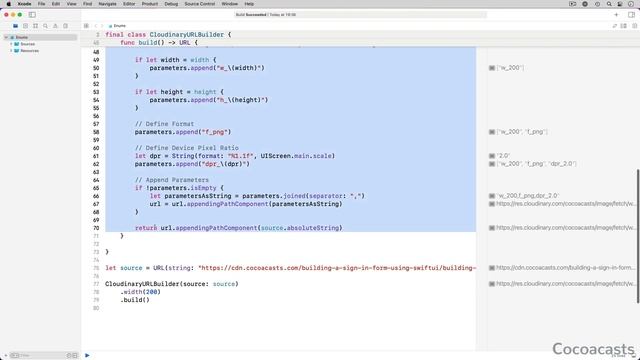The image size is (640, 360).
Task: Open Spotlight search in menu bar
Action: (609, 4)
